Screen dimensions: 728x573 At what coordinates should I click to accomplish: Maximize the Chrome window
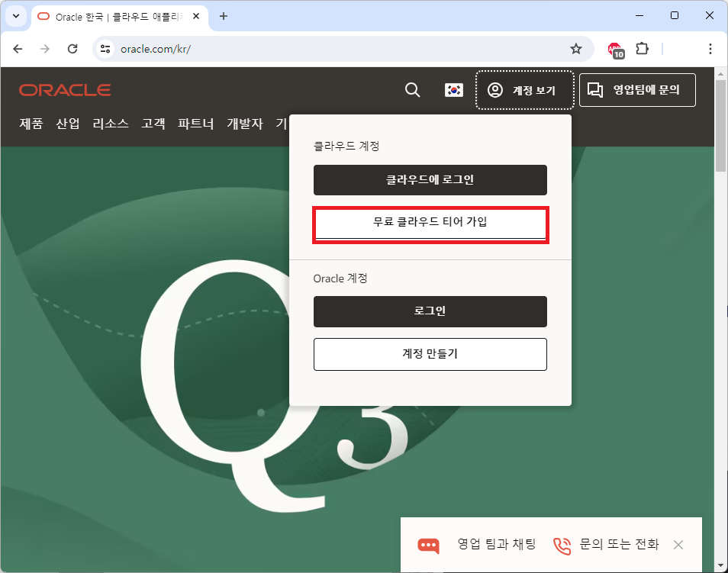(x=675, y=16)
